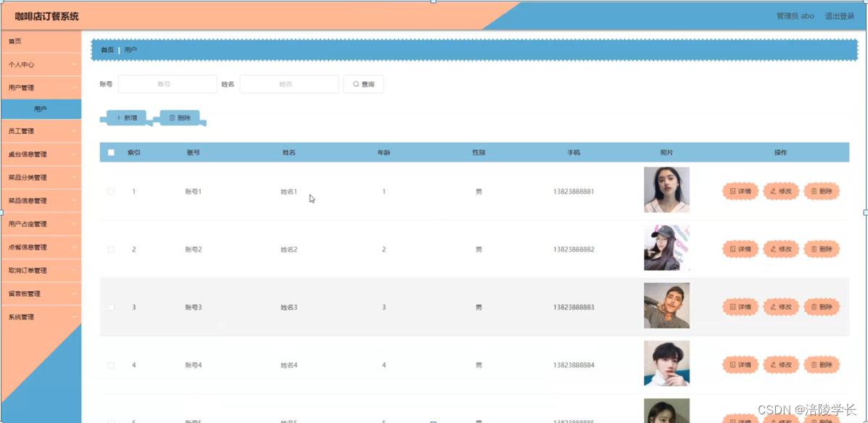This screenshot has width=868, height=423.
Task: Click the 账号 search input field
Action: coord(168,84)
